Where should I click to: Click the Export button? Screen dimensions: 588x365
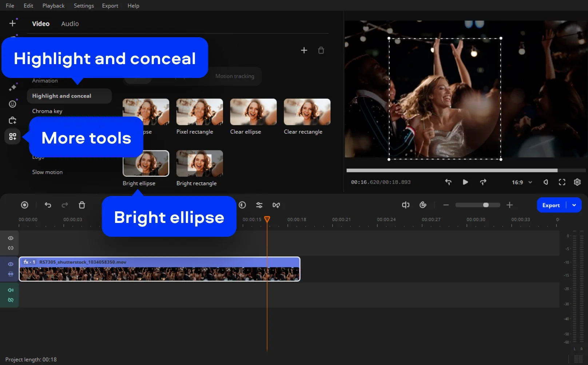pyautogui.click(x=551, y=205)
